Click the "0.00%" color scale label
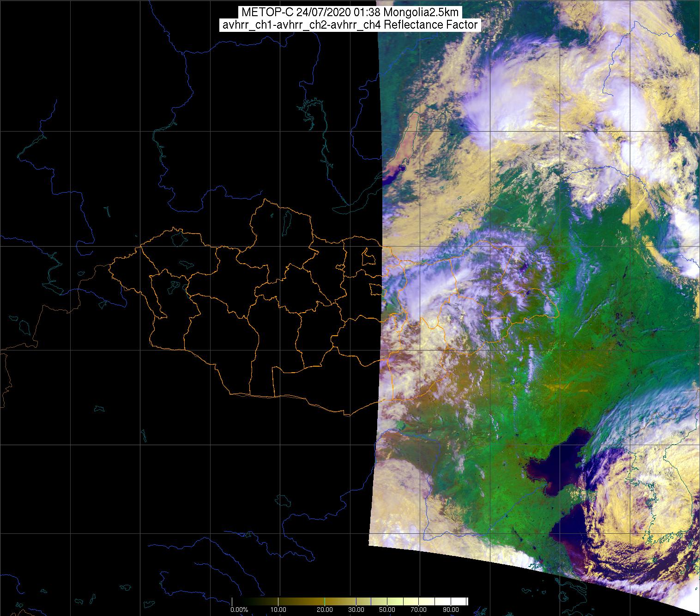The image size is (700, 616). (239, 610)
